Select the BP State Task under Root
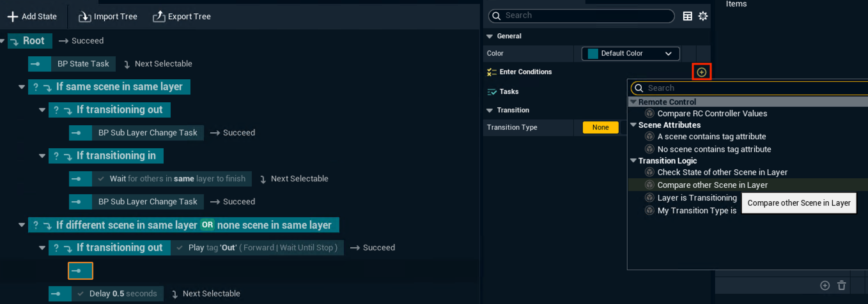 coord(72,64)
